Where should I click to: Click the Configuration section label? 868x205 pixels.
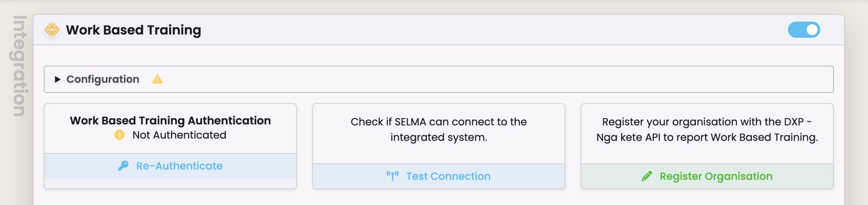point(103,79)
